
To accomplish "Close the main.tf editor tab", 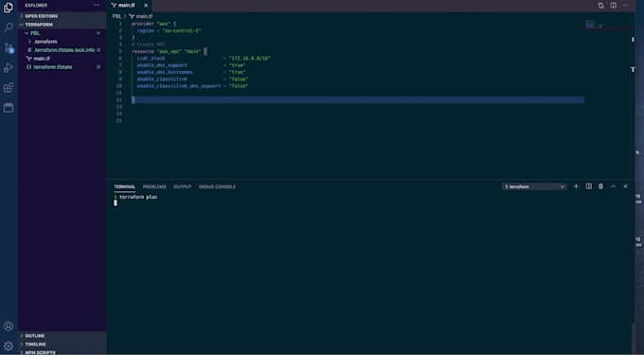I will tap(146, 6).
